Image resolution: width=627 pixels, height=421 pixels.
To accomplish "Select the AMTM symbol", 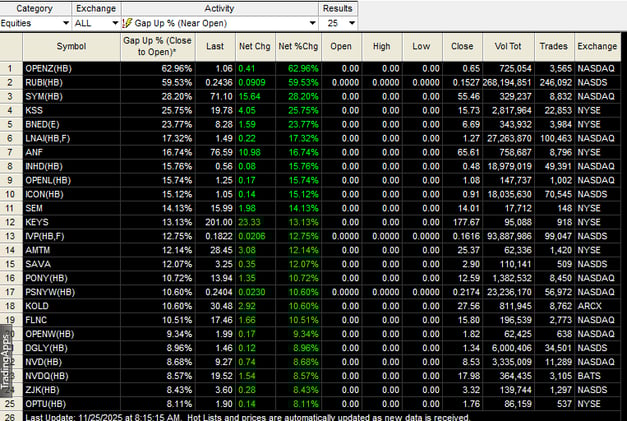I will [38, 250].
